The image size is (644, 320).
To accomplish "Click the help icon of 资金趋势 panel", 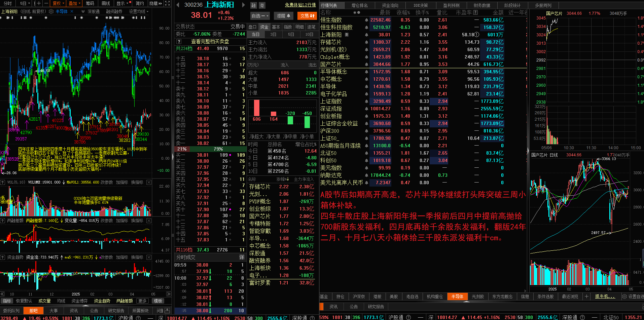I will coord(3,257).
